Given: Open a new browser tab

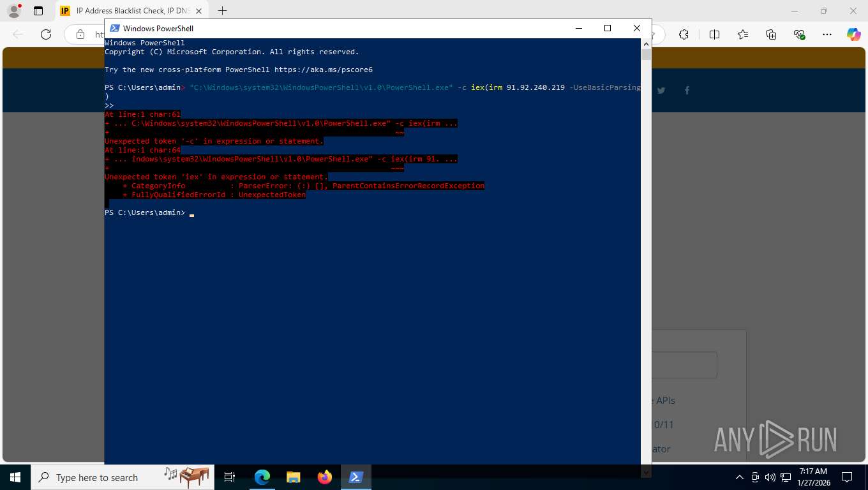Looking at the screenshot, I should tap(222, 11).
